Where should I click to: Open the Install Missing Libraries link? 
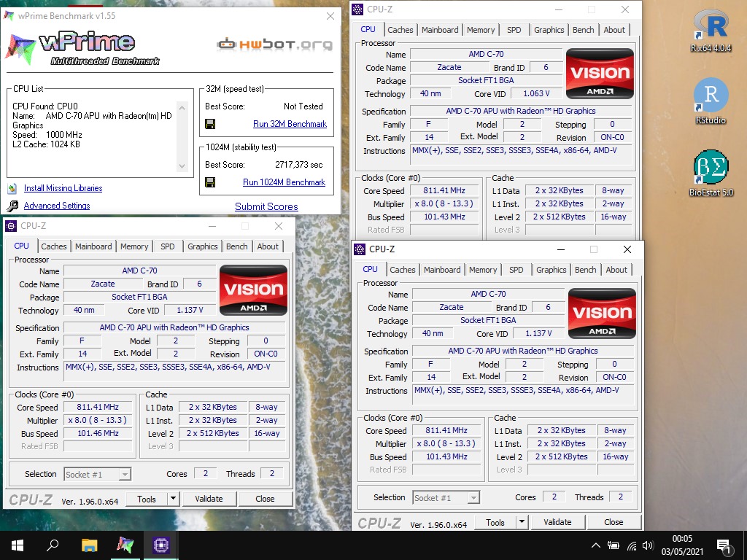tap(63, 188)
